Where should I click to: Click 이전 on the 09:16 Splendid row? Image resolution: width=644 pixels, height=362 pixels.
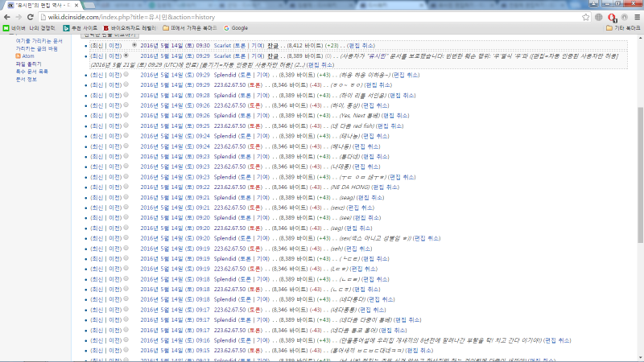pos(114,340)
